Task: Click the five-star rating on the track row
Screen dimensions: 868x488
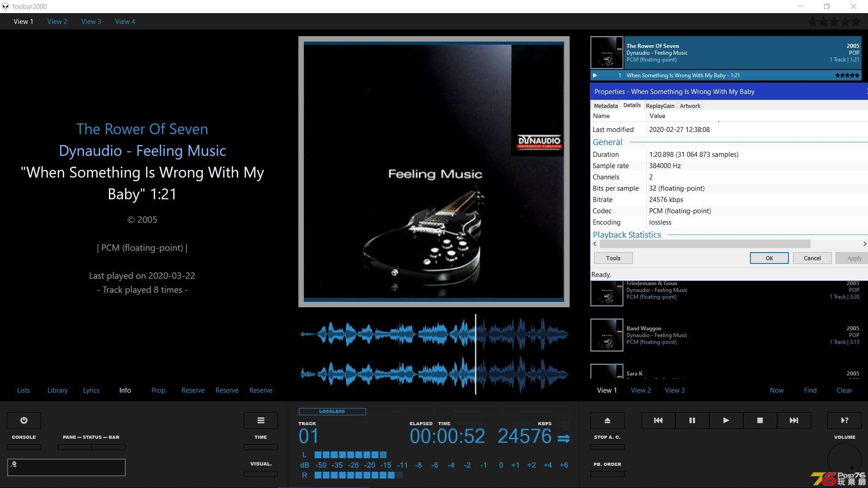Action: [847, 75]
